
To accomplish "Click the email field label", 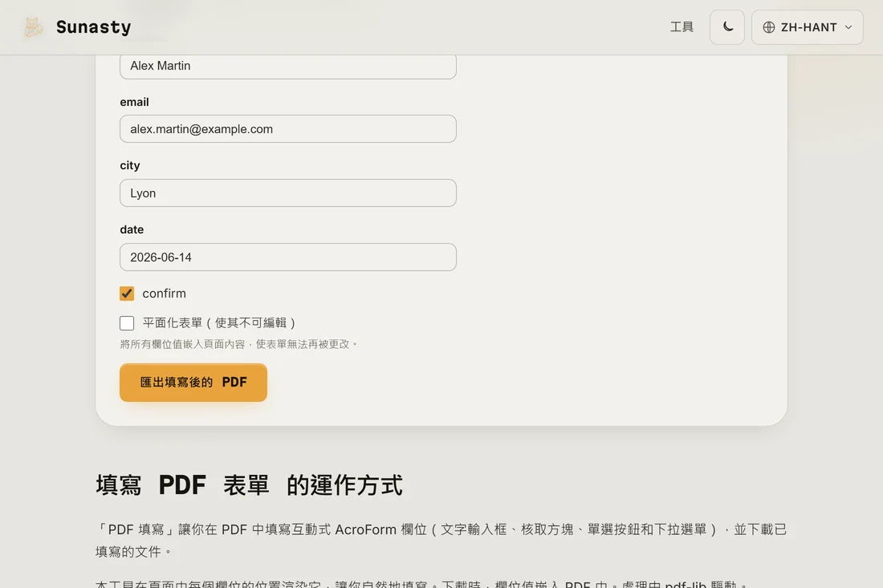I will (134, 102).
